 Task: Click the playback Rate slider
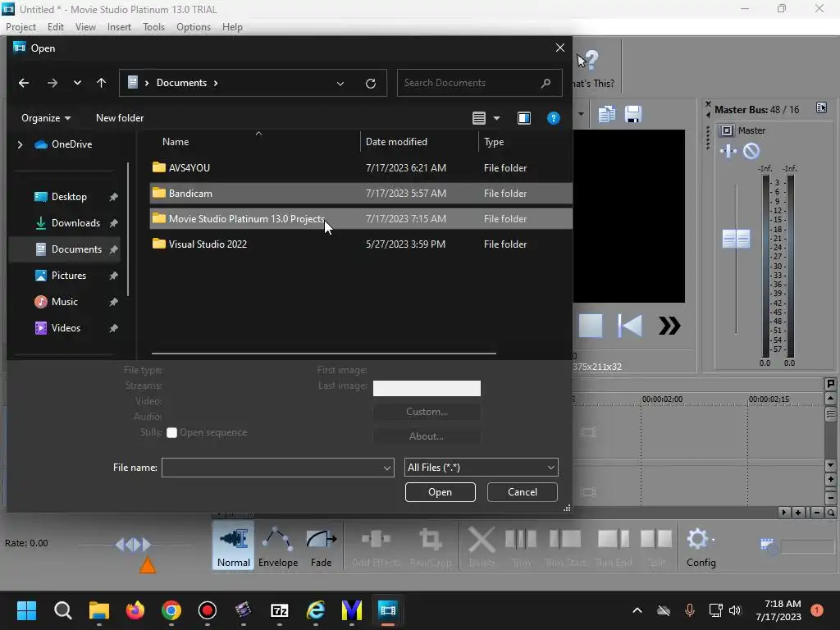coord(133,545)
